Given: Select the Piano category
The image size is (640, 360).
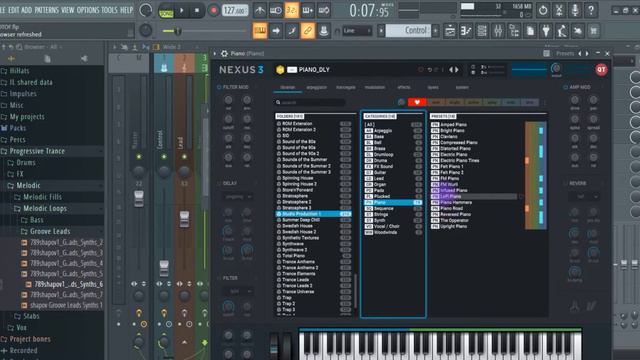Looking at the screenshot, I should pyautogui.click(x=393, y=202).
